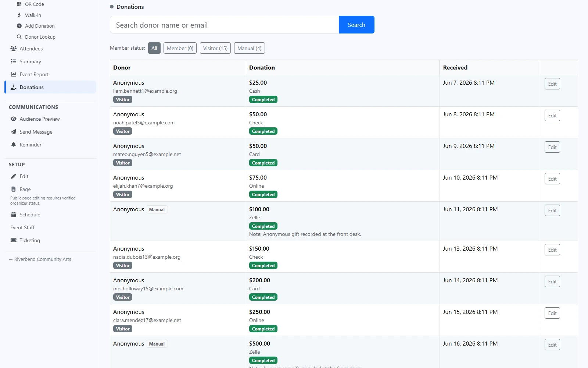Select Audience Preview in sidebar
This screenshot has width=588, height=368.
(40, 119)
